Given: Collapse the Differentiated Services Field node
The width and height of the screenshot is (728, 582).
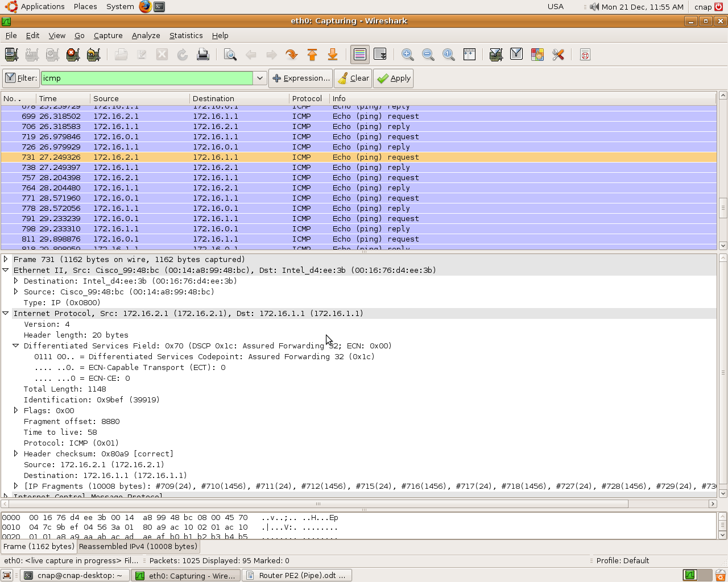Looking at the screenshot, I should point(16,346).
